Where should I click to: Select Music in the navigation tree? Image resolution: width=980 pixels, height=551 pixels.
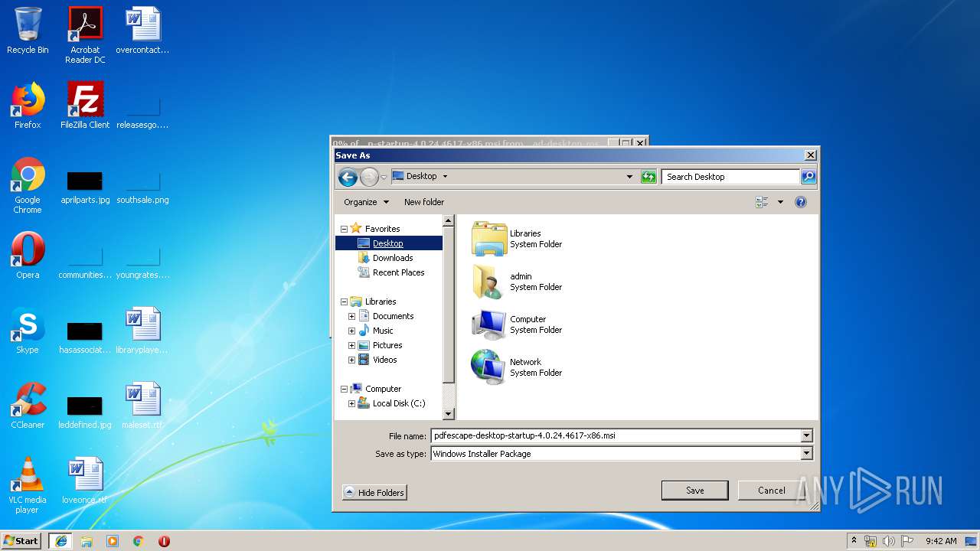tap(383, 331)
